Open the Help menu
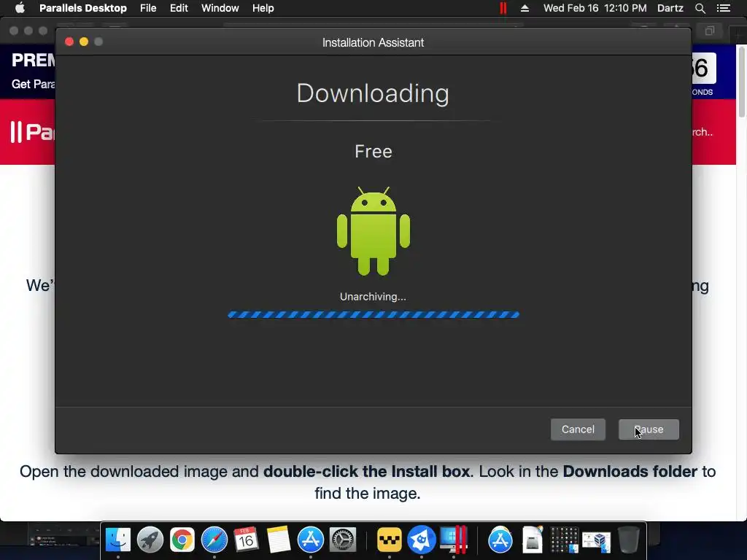This screenshot has height=560, width=747. (x=263, y=8)
